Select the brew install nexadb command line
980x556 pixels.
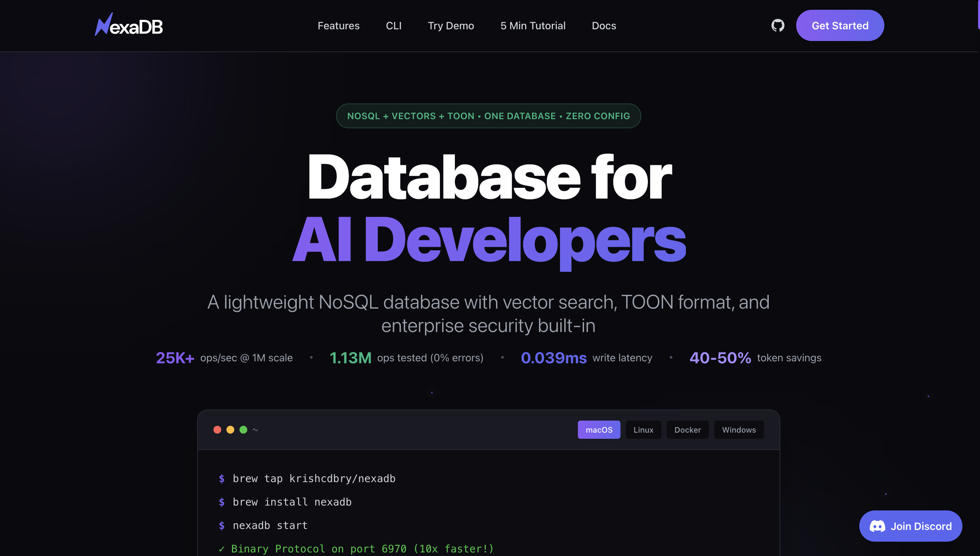pyautogui.click(x=285, y=502)
